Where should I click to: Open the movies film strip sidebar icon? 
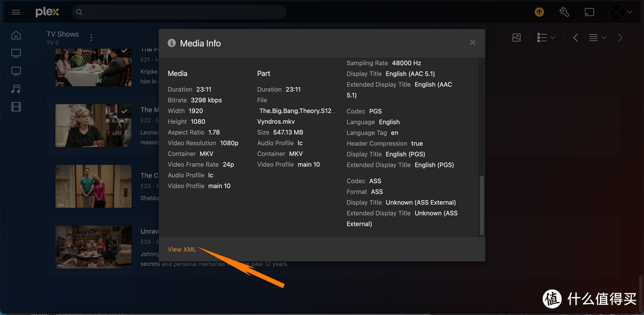tap(16, 107)
